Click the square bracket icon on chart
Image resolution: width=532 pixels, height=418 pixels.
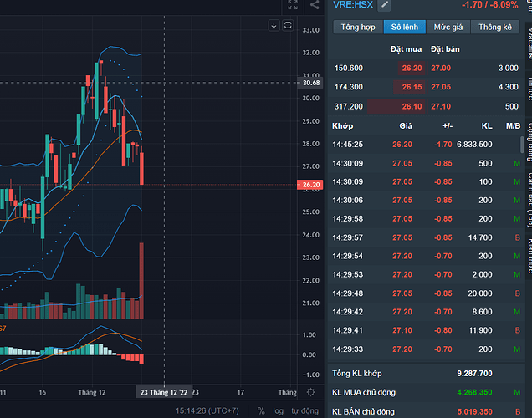(x=289, y=26)
